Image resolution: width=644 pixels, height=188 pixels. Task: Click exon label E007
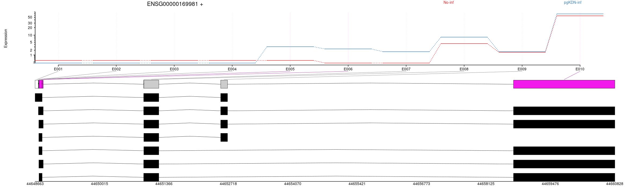point(406,69)
